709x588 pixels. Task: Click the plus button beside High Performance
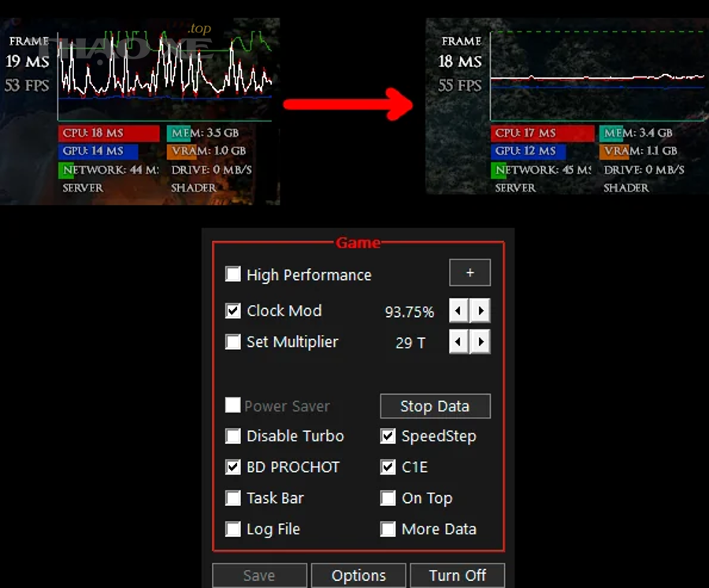point(470,273)
